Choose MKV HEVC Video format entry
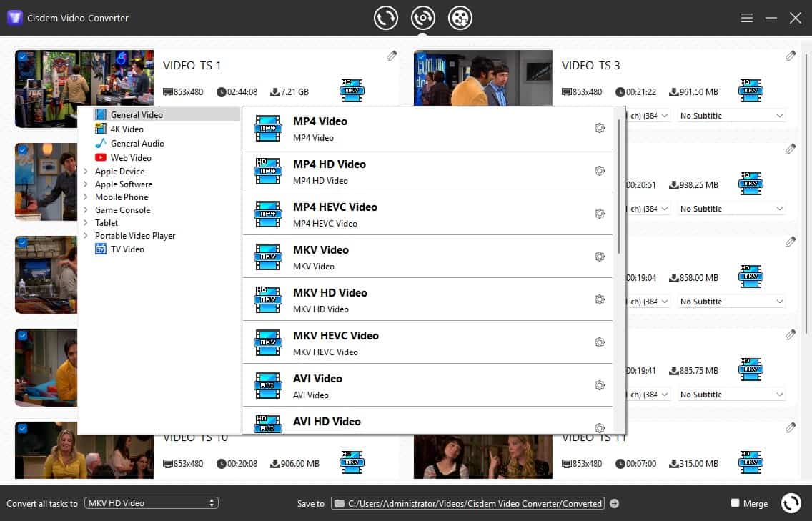 [427, 342]
